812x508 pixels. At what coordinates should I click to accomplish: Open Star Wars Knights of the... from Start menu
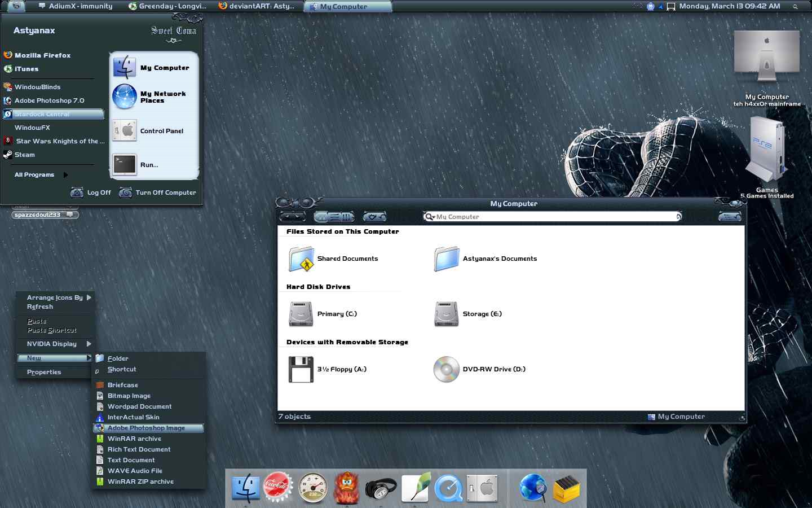point(54,141)
